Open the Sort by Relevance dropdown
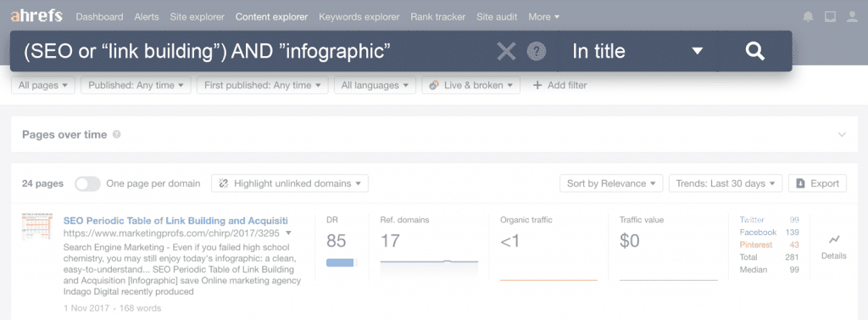868x320 pixels. click(611, 183)
